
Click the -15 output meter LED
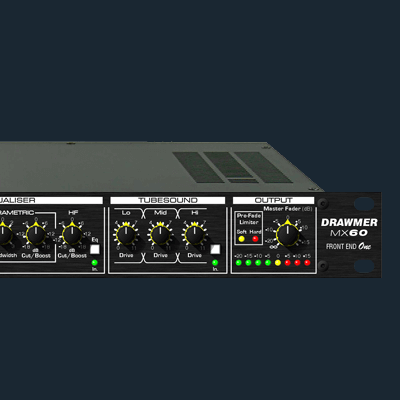tap(248, 263)
